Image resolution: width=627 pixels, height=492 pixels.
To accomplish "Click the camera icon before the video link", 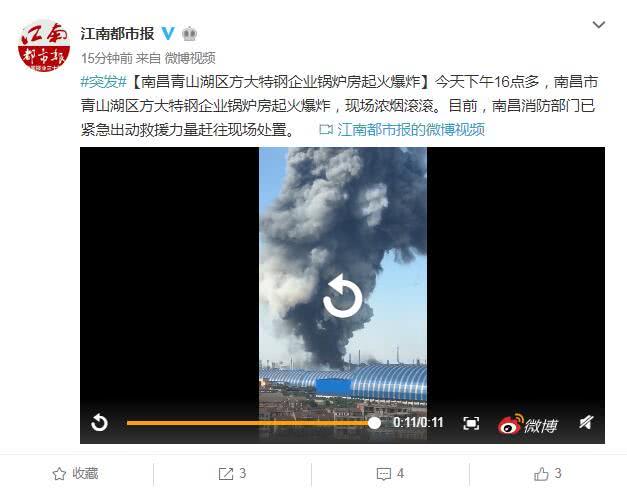I will coord(326,130).
